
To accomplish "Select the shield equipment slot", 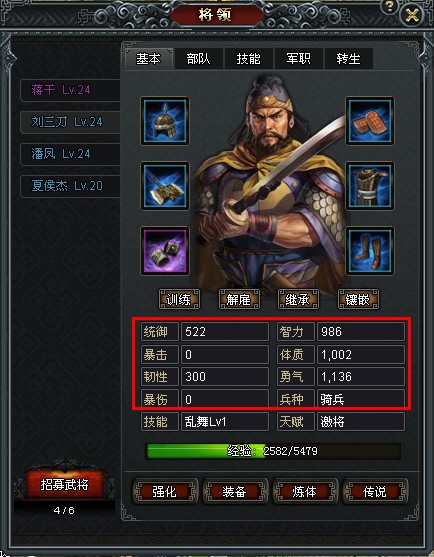I will click(370, 121).
